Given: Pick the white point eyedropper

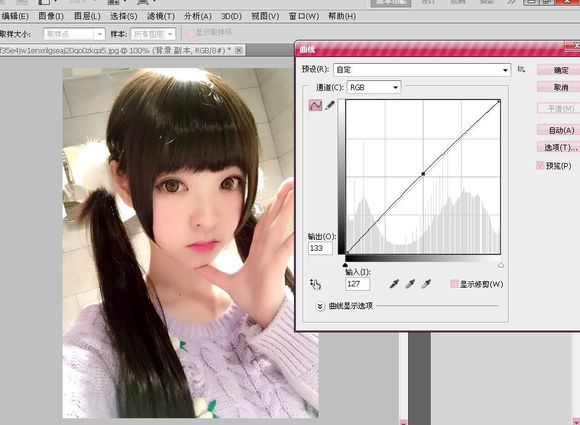Looking at the screenshot, I should pos(426,284).
